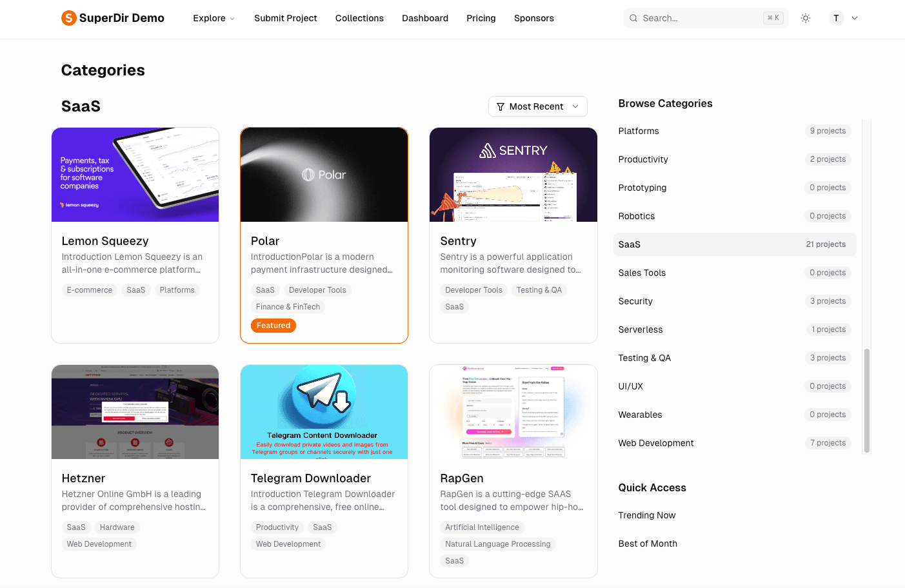
Task: Click the Telegram Downloader title
Action: (311, 478)
